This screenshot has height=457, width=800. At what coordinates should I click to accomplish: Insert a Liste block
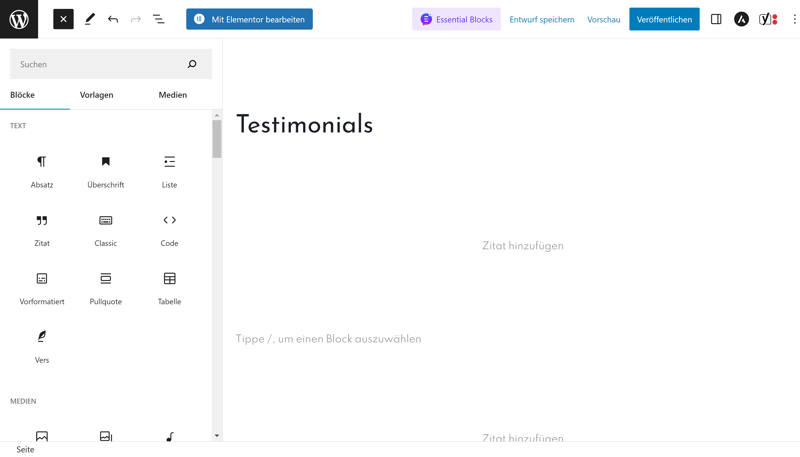click(169, 172)
